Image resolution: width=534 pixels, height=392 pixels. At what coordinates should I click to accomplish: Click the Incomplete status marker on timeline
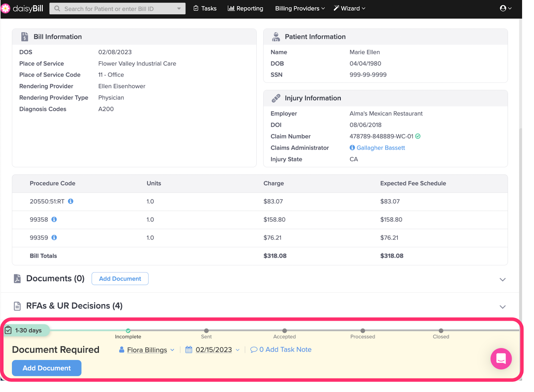click(128, 331)
